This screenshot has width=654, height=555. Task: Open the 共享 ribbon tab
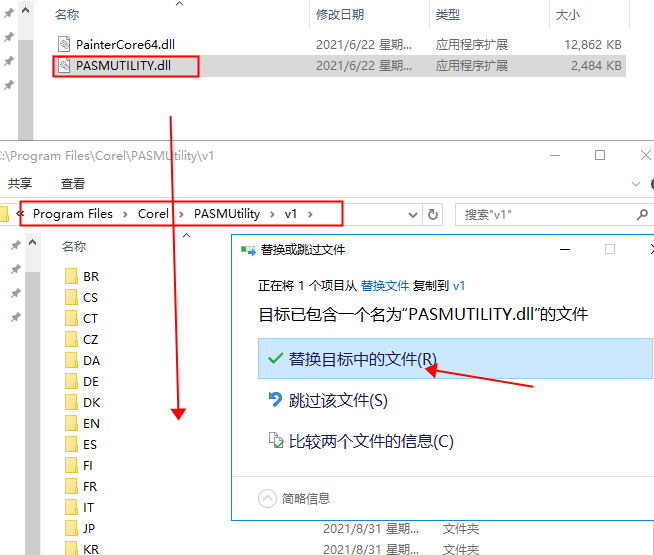[x=20, y=183]
